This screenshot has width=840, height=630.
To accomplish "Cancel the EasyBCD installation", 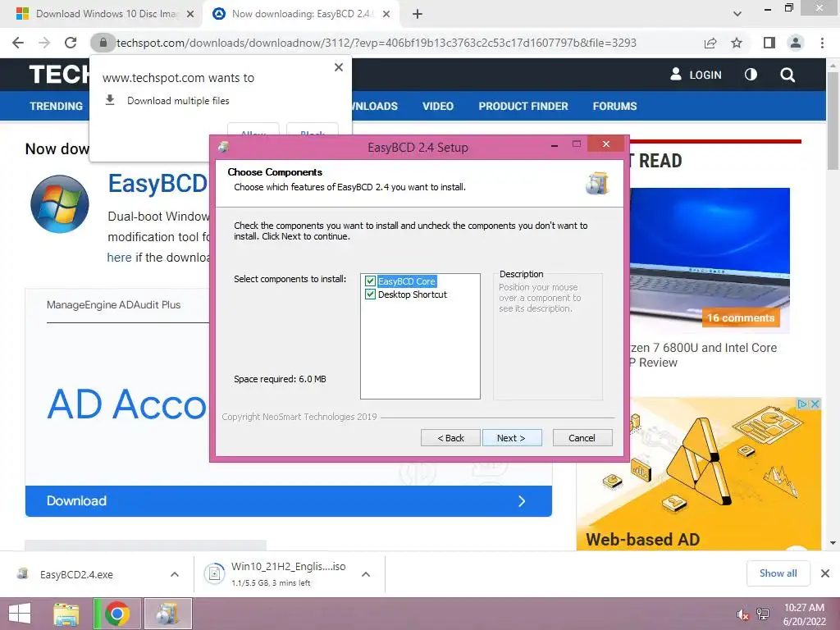I will (x=582, y=438).
